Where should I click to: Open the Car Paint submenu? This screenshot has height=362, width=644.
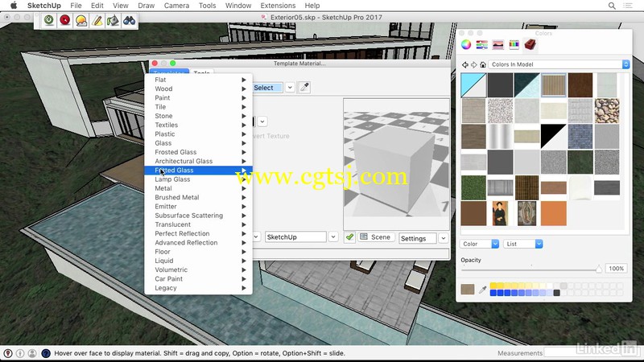[198, 278]
